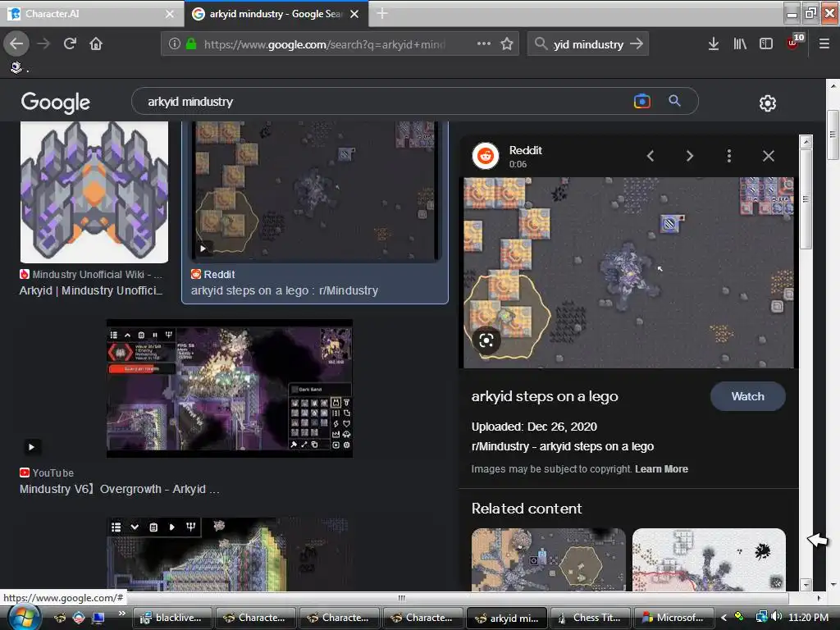Screen dimensions: 840x630
Task: Click the Firefox address bar URL
Action: pos(325,44)
